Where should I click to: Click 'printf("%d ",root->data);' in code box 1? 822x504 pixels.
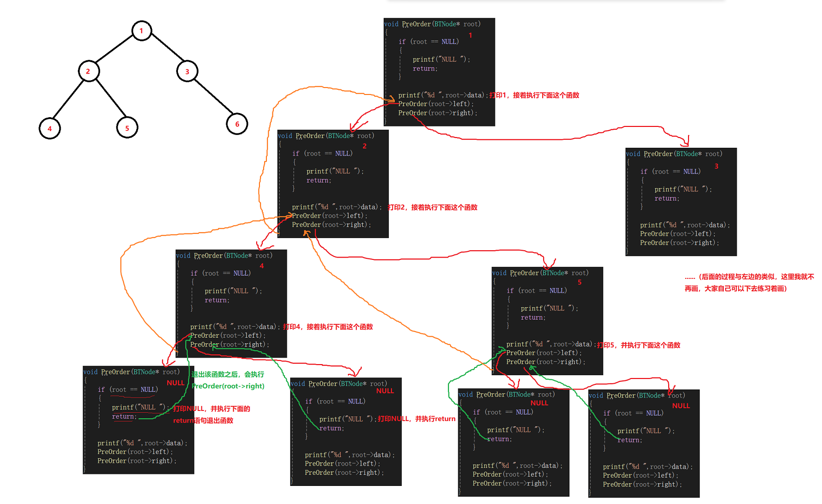(443, 95)
